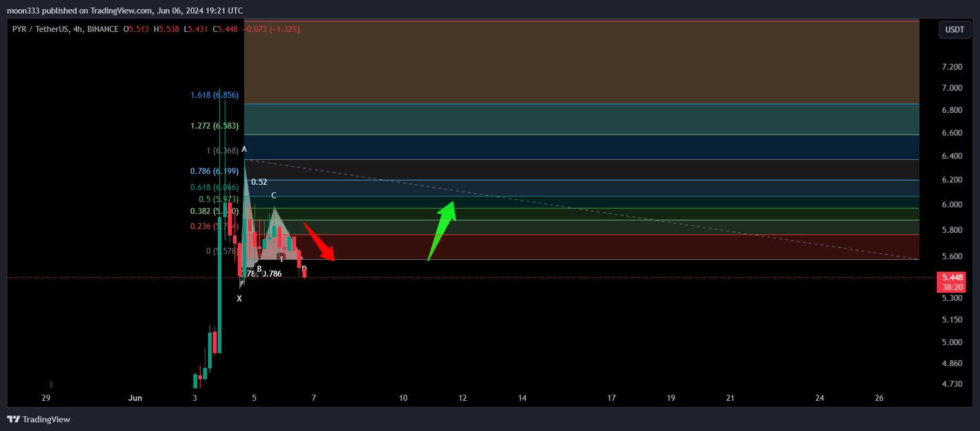Click 4.730 on the price axis
The image size is (980, 431).
[x=952, y=384]
